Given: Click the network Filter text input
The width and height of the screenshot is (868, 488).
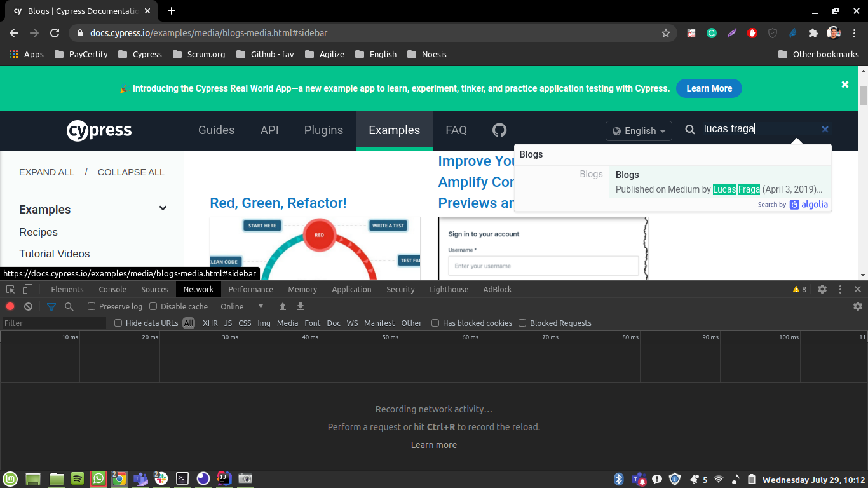Looking at the screenshot, I should pyautogui.click(x=54, y=323).
